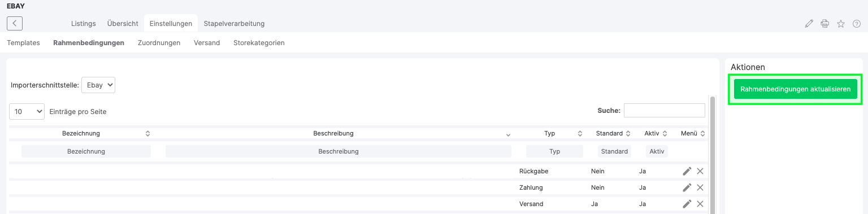Image resolution: width=868 pixels, height=214 pixels.
Task: Sort by the Bezeichnung column arrows
Action: [148, 134]
